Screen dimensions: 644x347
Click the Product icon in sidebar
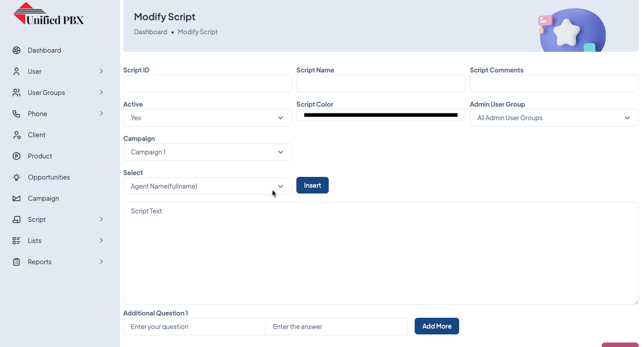[x=17, y=156]
